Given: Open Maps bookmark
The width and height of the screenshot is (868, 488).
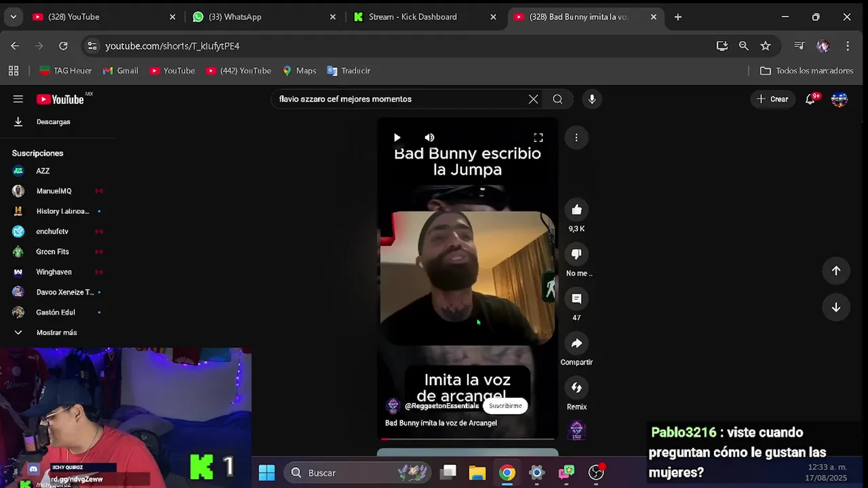Looking at the screenshot, I should point(299,70).
